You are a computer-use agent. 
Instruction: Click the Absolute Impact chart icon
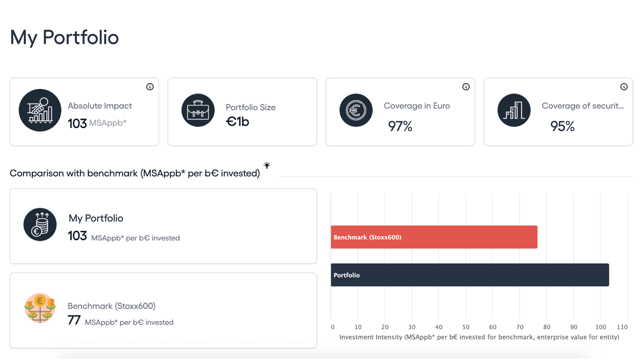(x=40, y=110)
